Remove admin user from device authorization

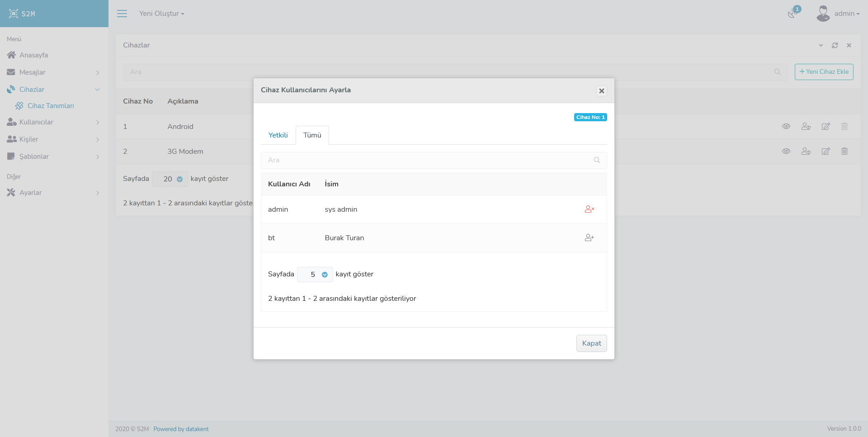[x=589, y=209]
